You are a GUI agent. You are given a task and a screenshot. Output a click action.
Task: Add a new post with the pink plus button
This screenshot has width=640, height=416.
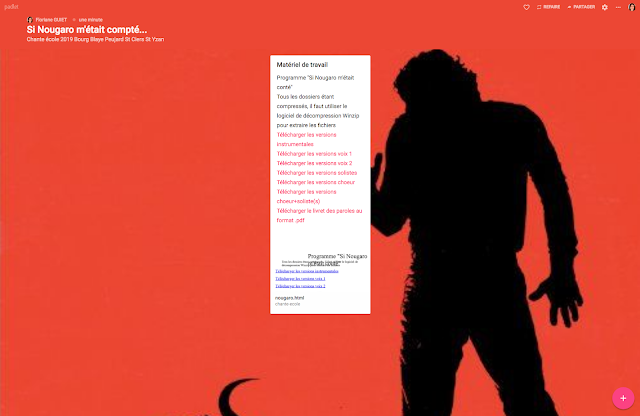(x=623, y=398)
